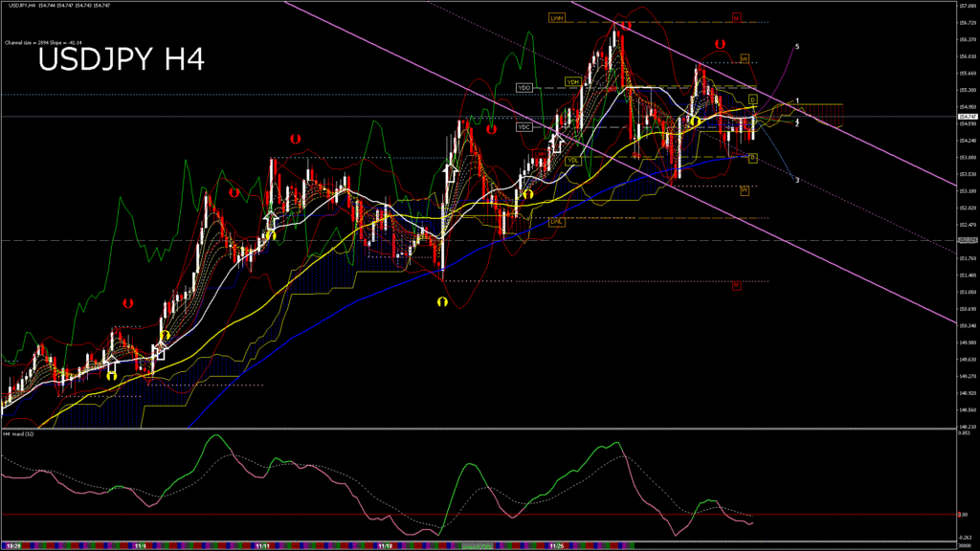This screenshot has width=980, height=551.
Task: Click the 156.720 price axis label
Action: click(x=968, y=23)
